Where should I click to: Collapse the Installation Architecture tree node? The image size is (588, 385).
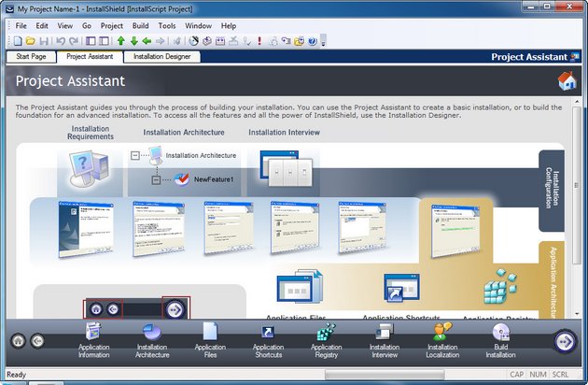pos(135,156)
